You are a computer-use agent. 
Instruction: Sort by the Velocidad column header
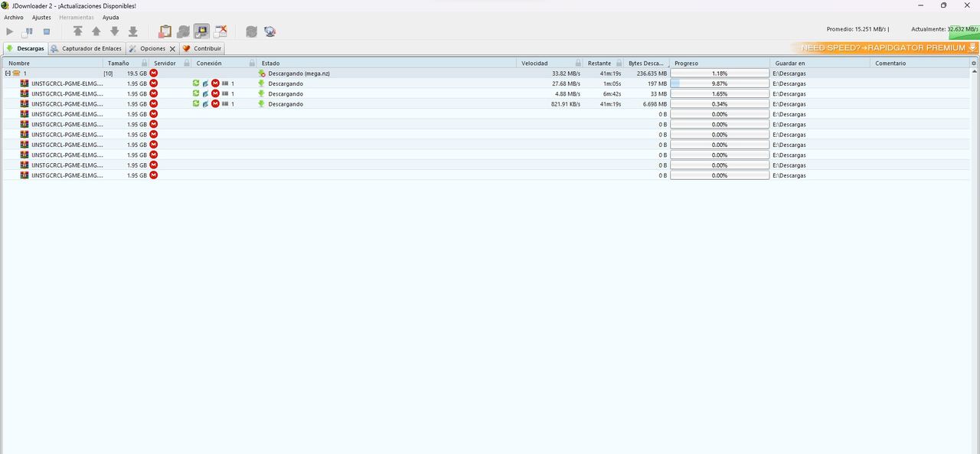(534, 63)
